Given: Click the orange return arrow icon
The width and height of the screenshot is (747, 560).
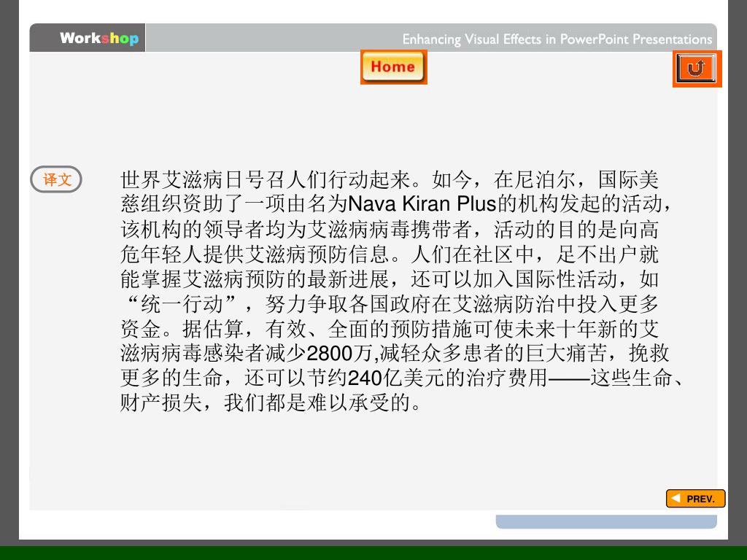Looking at the screenshot, I should pyautogui.click(x=697, y=69).
